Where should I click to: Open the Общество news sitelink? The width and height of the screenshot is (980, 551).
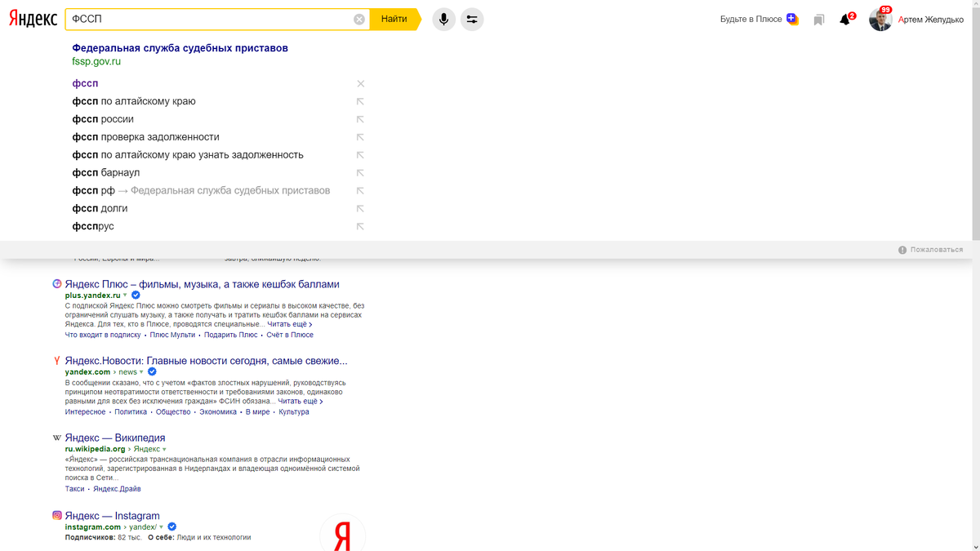pyautogui.click(x=174, y=411)
